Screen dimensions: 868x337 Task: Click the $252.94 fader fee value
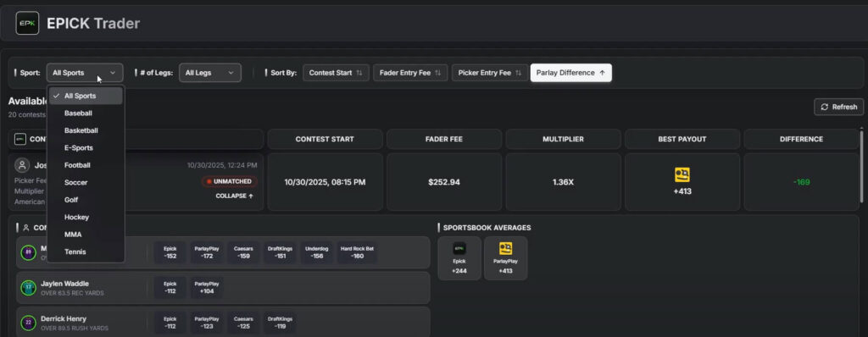444,182
